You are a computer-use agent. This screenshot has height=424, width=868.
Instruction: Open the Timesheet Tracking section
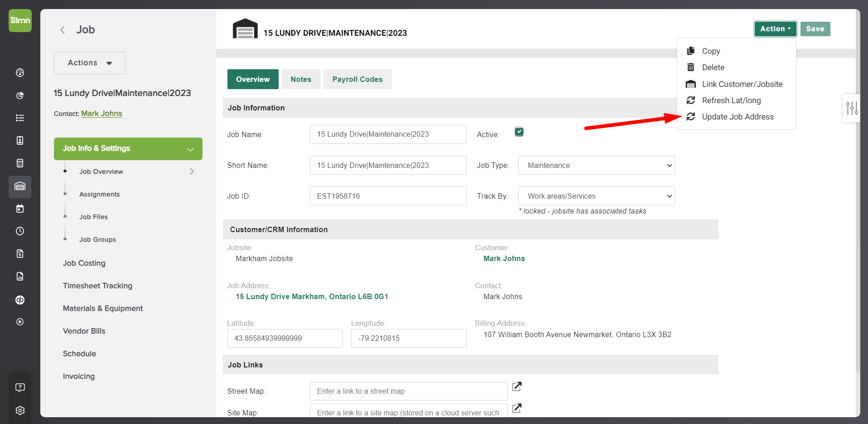pos(98,286)
